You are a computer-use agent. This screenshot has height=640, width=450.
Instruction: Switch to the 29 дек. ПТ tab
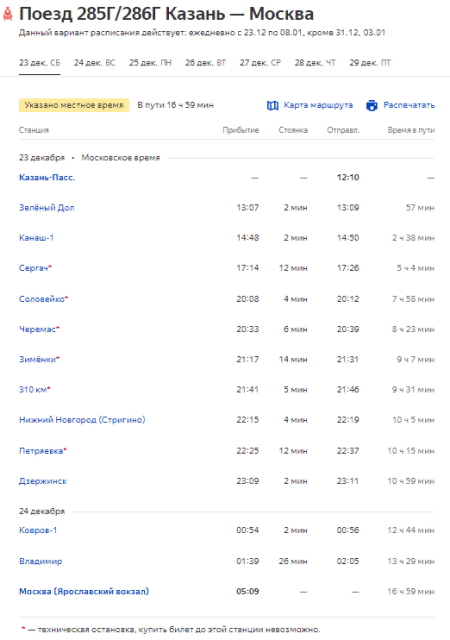coord(370,63)
